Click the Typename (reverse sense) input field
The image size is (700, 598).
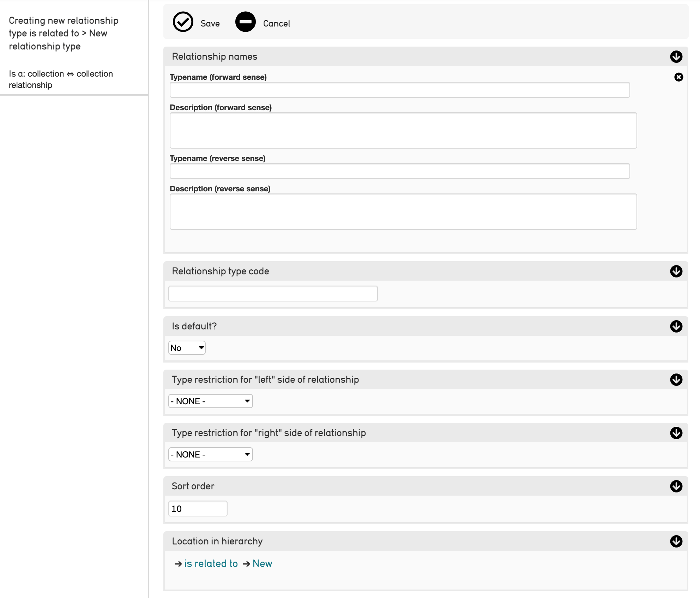click(x=399, y=171)
